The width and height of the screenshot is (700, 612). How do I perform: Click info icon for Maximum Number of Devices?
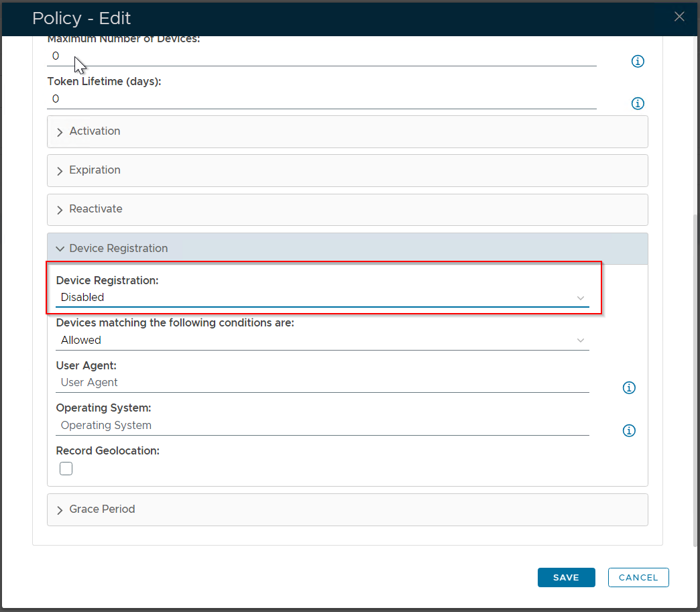pyautogui.click(x=638, y=62)
